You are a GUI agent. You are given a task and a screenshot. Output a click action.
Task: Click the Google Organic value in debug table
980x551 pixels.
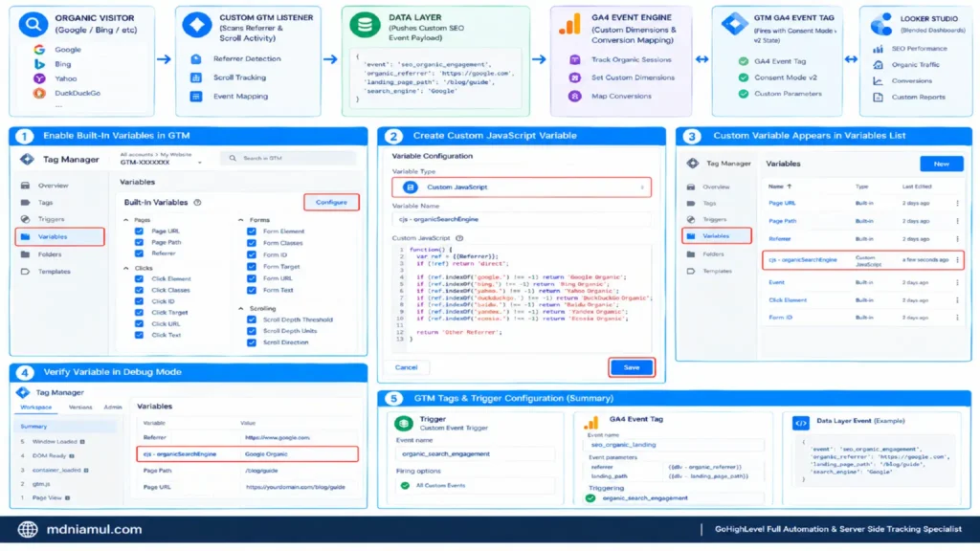tap(266, 454)
